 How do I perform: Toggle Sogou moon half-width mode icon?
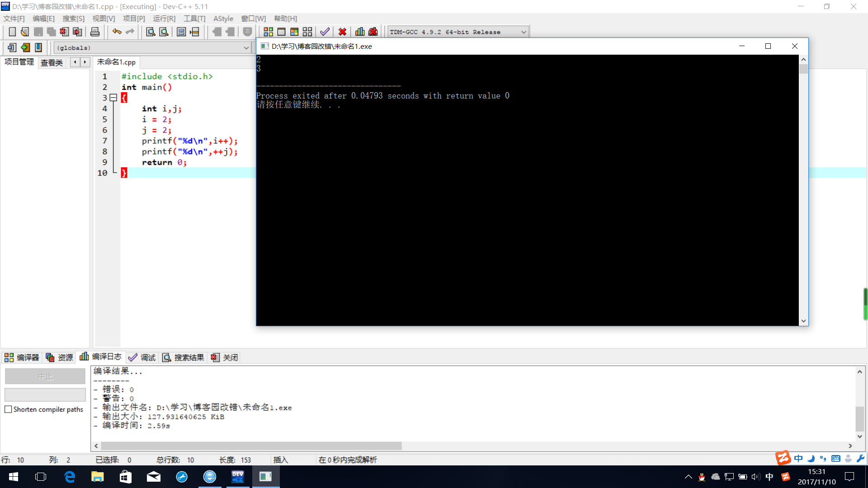(811, 459)
